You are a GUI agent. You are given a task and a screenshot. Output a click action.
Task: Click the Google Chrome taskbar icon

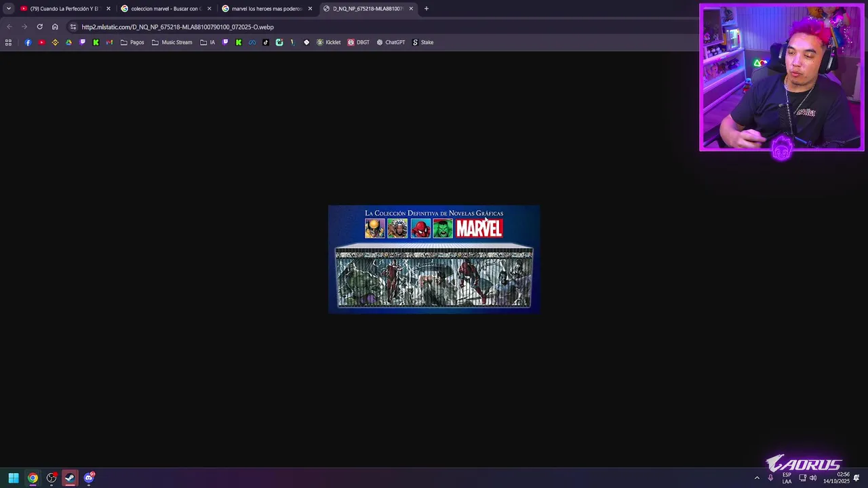click(33, 478)
